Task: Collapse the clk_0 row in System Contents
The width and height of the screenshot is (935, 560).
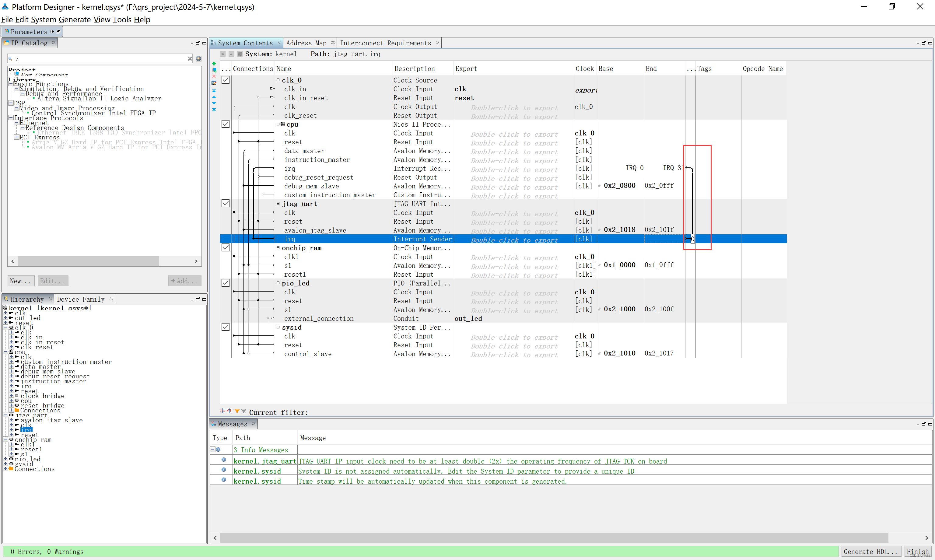Action: (278, 80)
